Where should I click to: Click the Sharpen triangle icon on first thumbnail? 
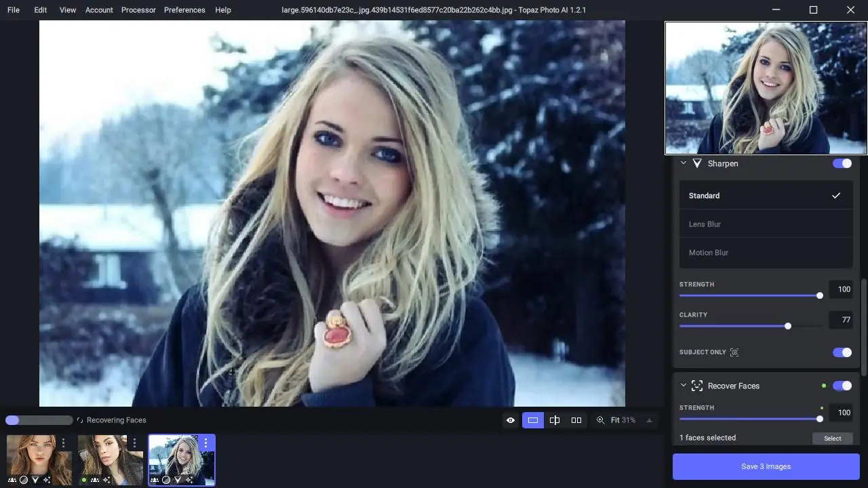tap(35, 480)
